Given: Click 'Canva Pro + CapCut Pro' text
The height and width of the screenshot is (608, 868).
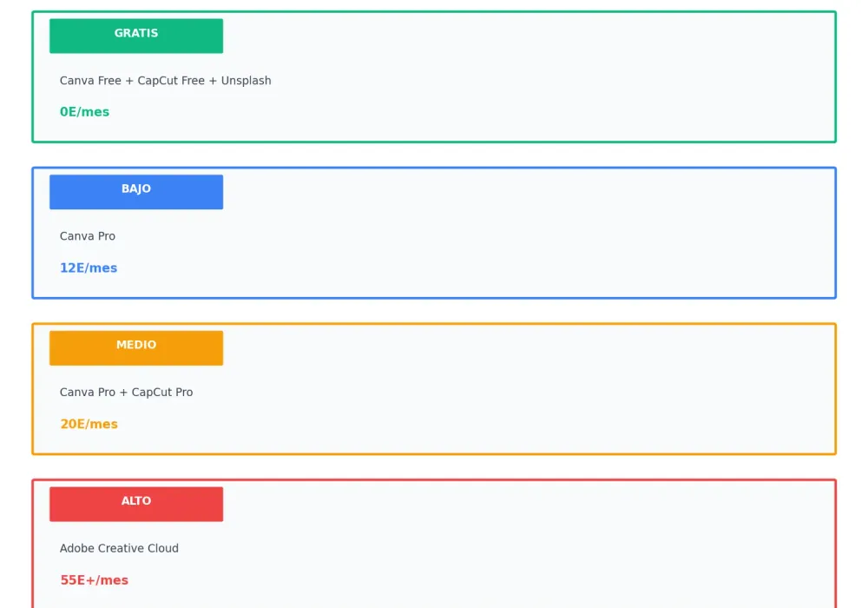Looking at the screenshot, I should (x=126, y=393).
